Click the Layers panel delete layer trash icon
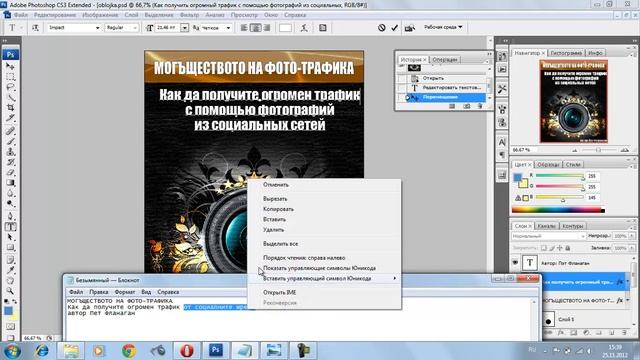This screenshot has height=360, width=640. pyautogui.click(x=624, y=333)
